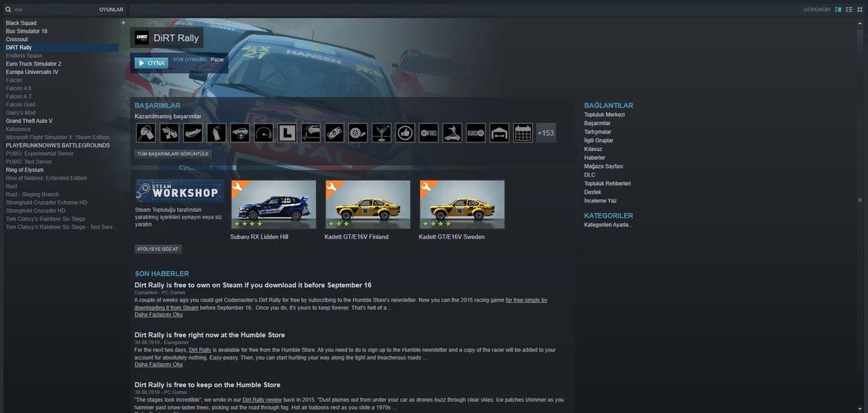Viewport: 868px width, 413px height.
Task: Click the person on car achievement icon
Action: pos(452,132)
